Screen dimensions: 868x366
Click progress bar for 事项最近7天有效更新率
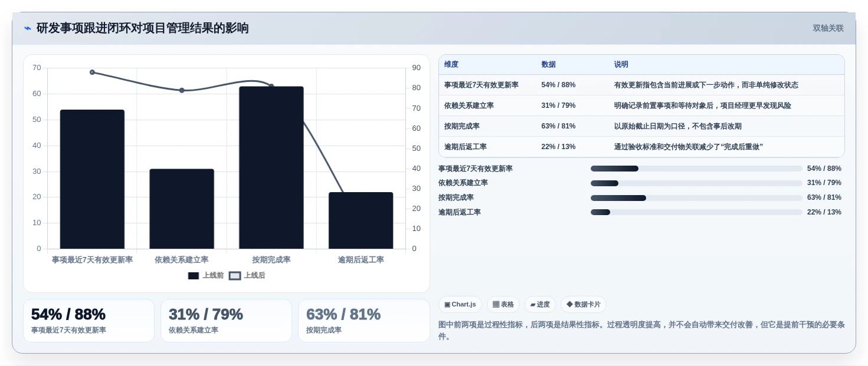696,169
